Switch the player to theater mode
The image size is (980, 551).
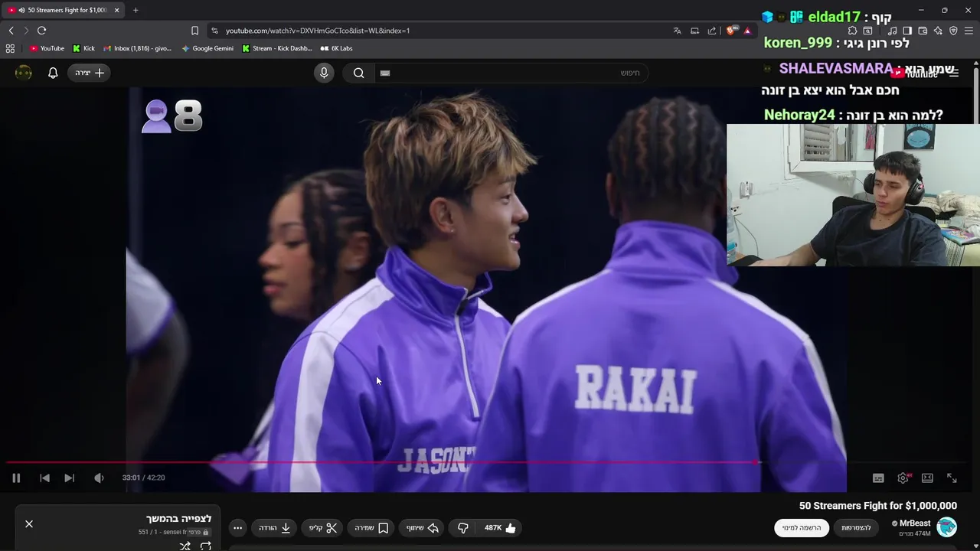point(927,478)
